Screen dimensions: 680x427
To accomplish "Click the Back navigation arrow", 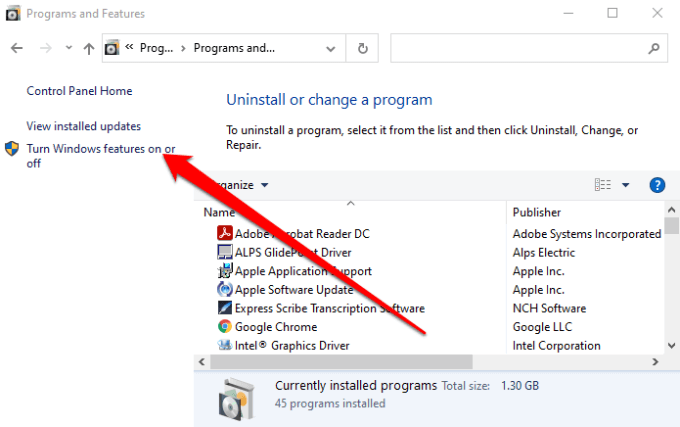I will pyautogui.click(x=17, y=48).
